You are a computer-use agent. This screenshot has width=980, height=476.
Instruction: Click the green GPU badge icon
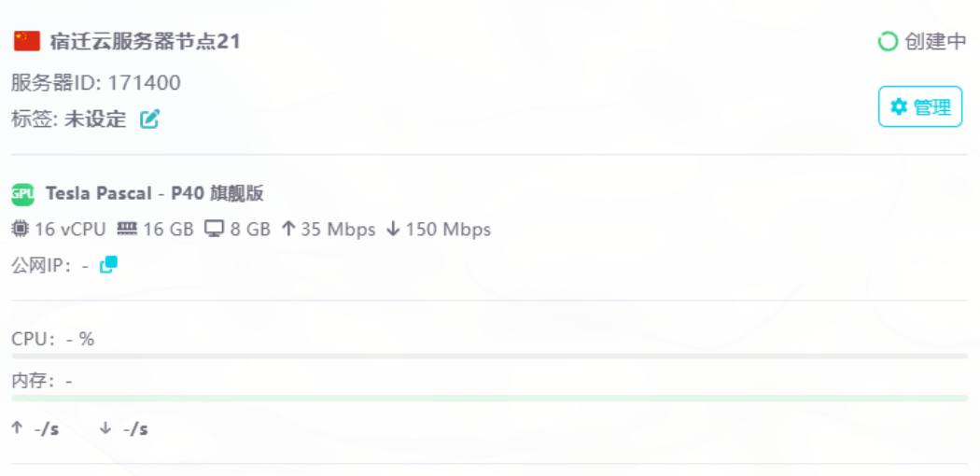(22, 194)
